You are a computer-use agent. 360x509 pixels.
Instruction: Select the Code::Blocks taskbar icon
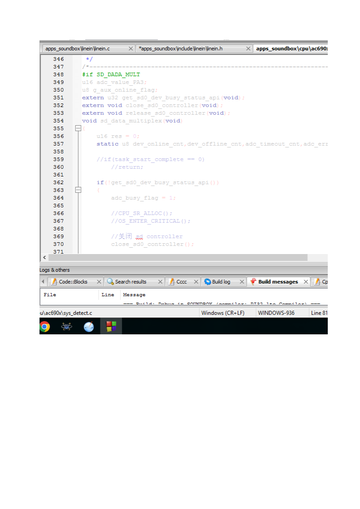(x=111, y=326)
